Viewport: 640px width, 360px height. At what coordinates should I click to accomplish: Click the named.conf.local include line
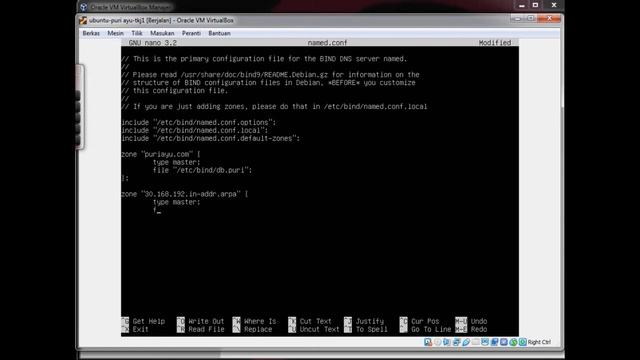click(195, 131)
